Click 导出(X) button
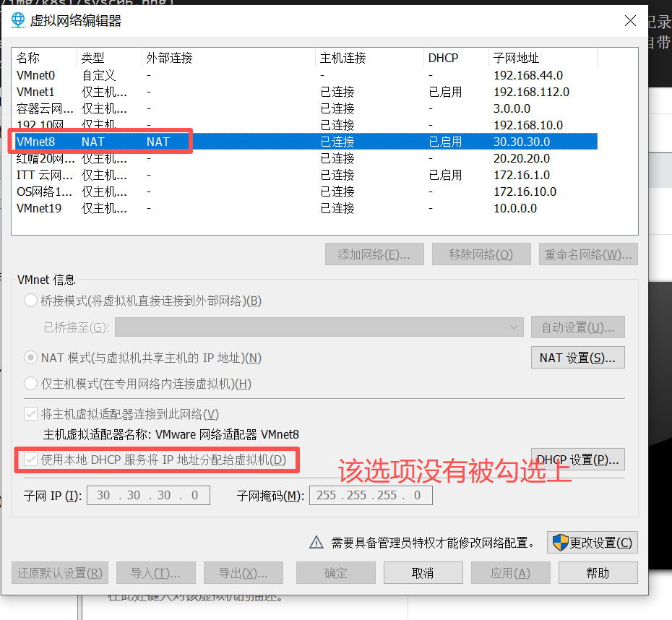The image size is (672, 620). (244, 573)
